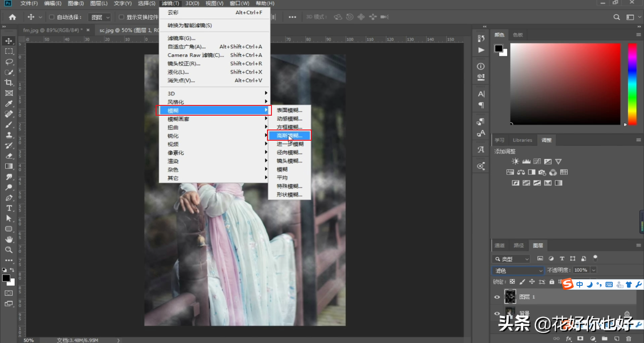Hide the 背景 layer with its eye
This screenshot has height=343, width=644.
coord(497,314)
